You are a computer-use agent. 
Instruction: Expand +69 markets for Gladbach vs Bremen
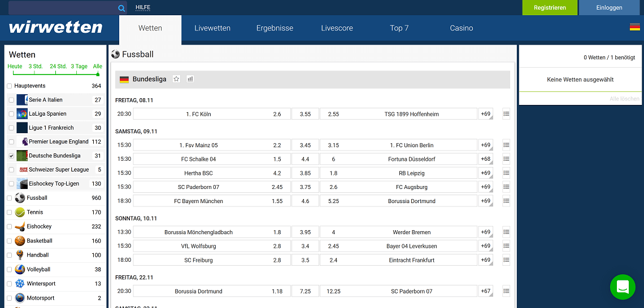click(x=485, y=232)
